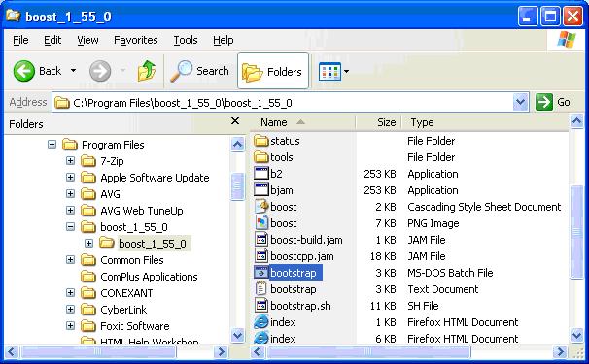Expand the nested boost_1_55_0 subfolder node
The height and width of the screenshot is (364, 589).
[x=88, y=244]
